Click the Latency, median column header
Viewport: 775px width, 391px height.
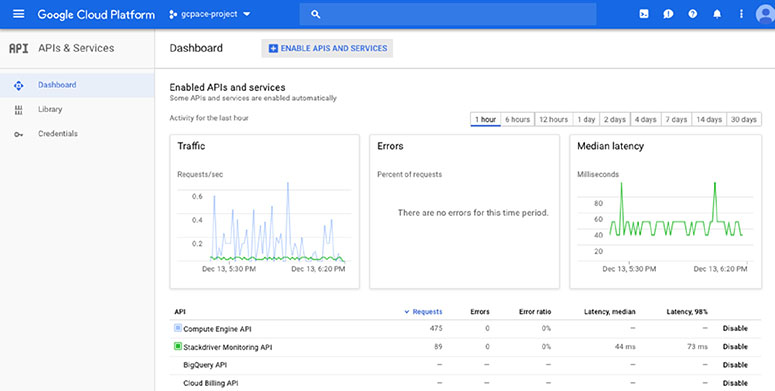click(x=609, y=312)
